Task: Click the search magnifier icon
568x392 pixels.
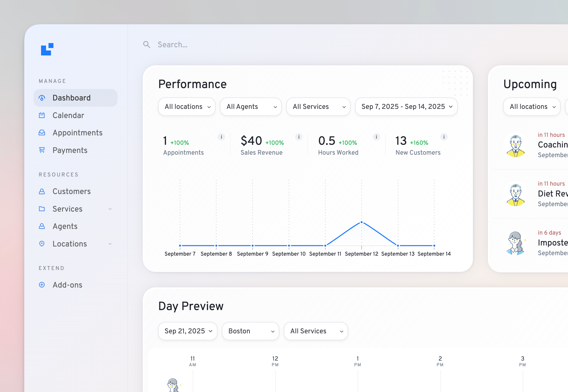Action: pyautogui.click(x=146, y=45)
